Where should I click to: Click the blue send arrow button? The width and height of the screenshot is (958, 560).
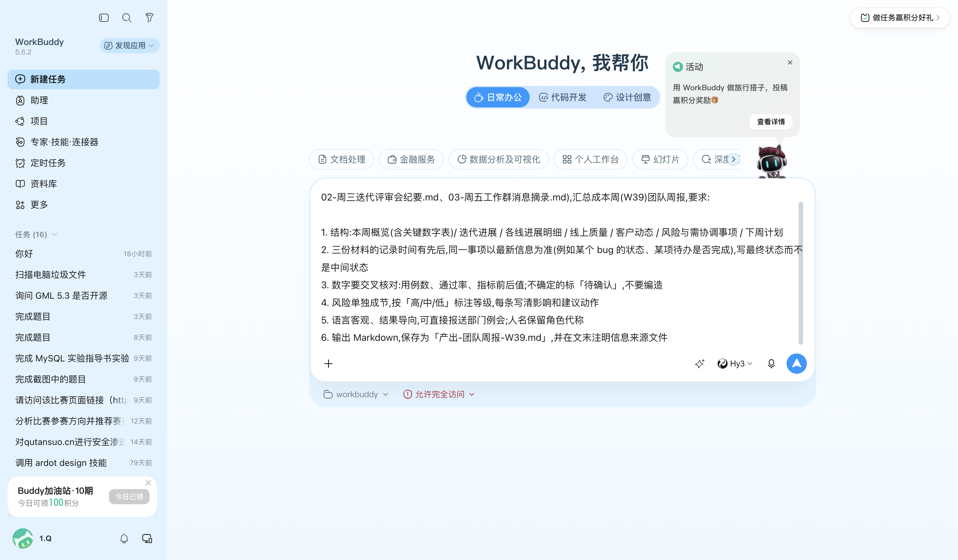pos(796,363)
